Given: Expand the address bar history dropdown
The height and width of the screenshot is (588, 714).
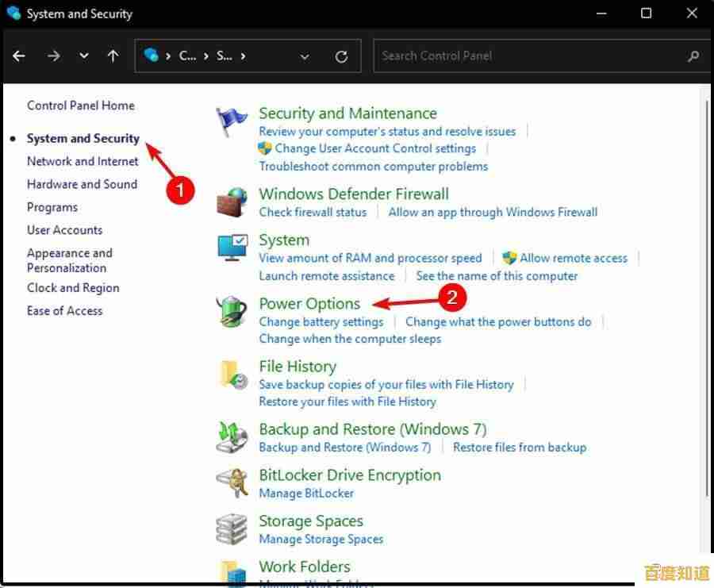Looking at the screenshot, I should [x=305, y=56].
